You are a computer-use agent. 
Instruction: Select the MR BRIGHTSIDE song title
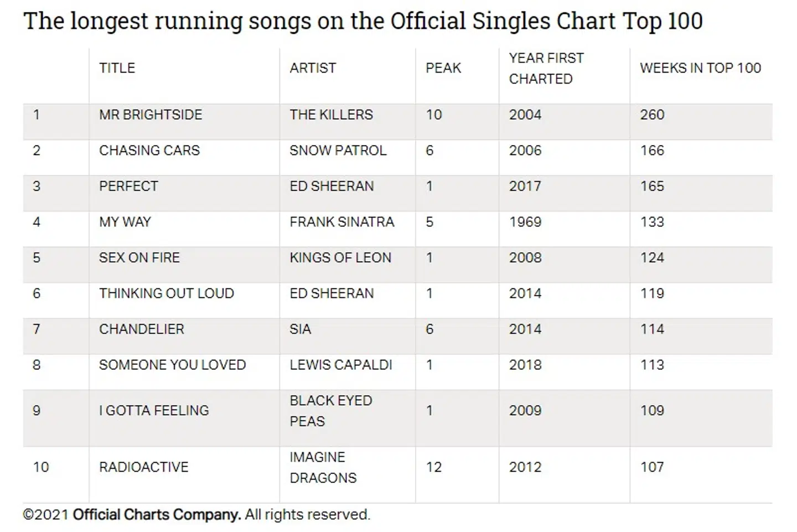tap(151, 115)
